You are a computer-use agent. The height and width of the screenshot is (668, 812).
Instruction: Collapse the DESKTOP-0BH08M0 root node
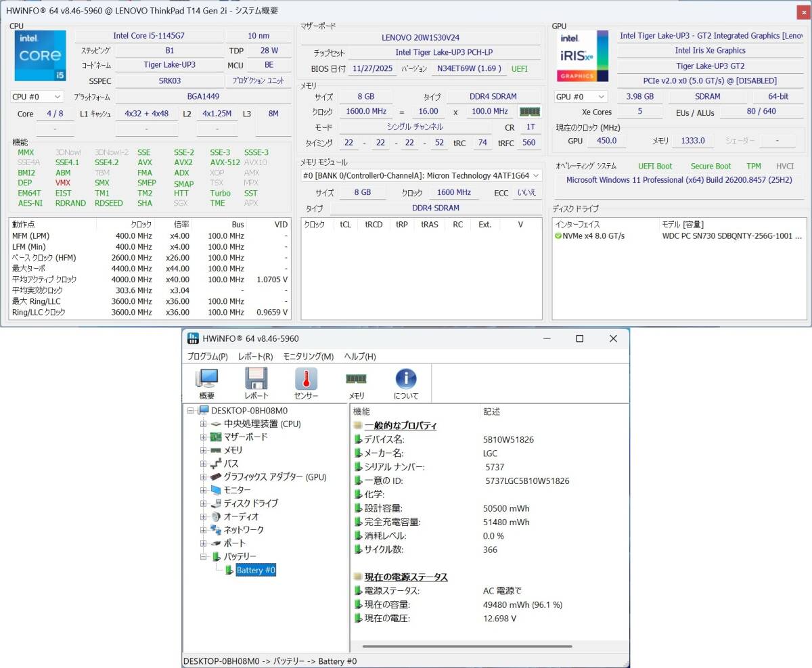point(190,411)
